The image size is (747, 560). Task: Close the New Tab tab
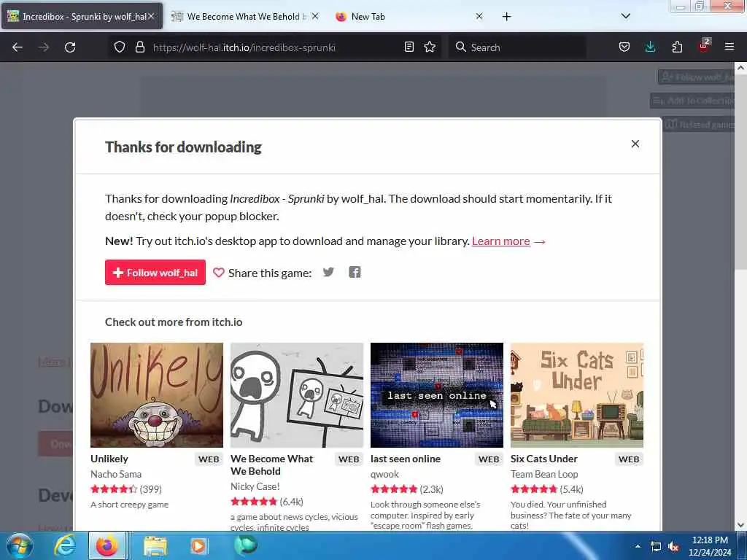(479, 16)
